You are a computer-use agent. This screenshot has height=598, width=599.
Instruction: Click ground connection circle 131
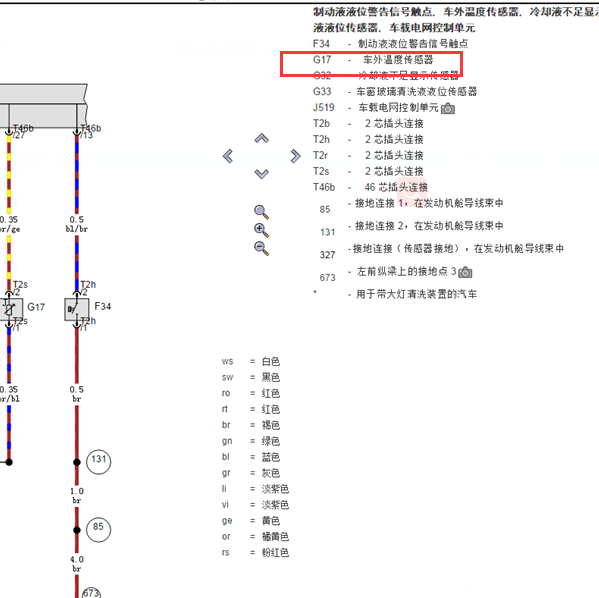coord(99,462)
